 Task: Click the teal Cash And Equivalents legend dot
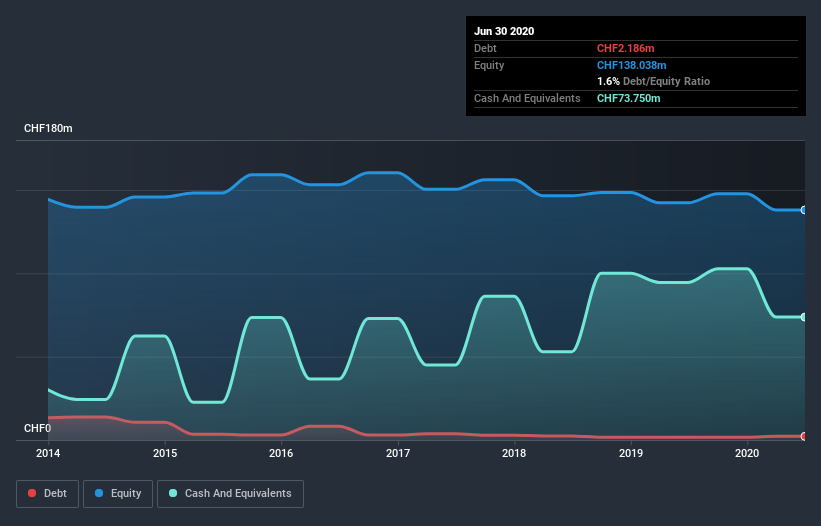click(x=173, y=493)
